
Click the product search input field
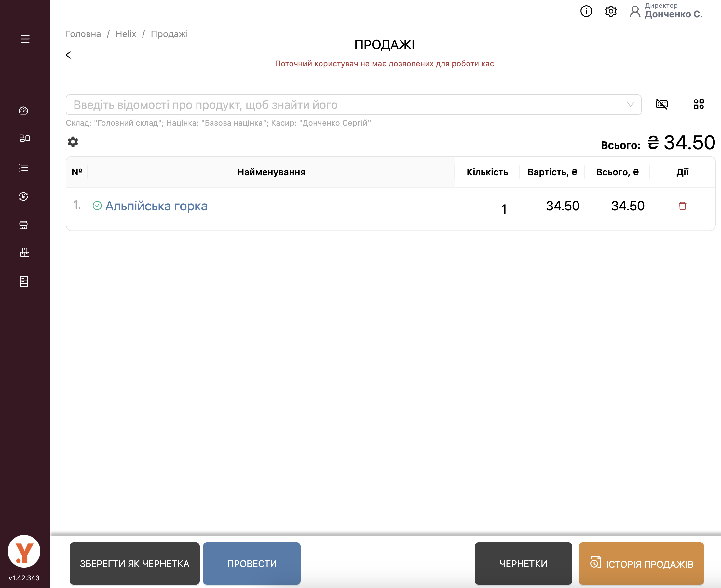pos(346,105)
